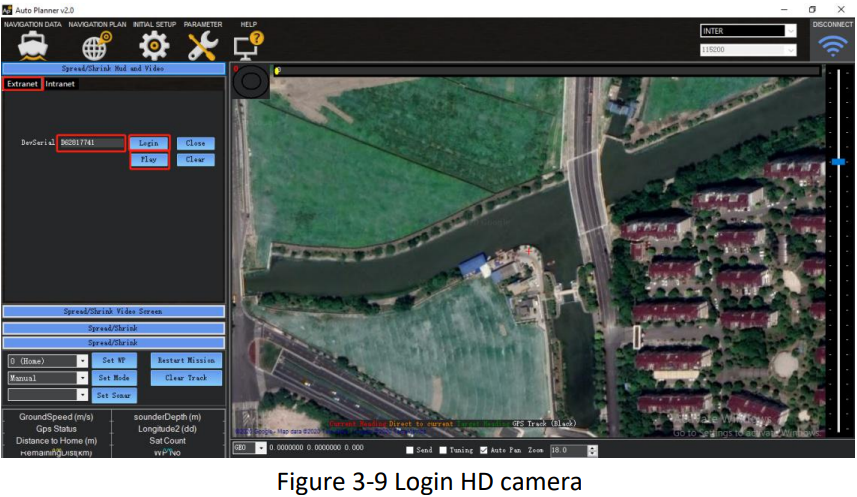The height and width of the screenshot is (497, 857).
Task: Toggle Spread/Shrink Video Screen bar
Action: point(114,311)
